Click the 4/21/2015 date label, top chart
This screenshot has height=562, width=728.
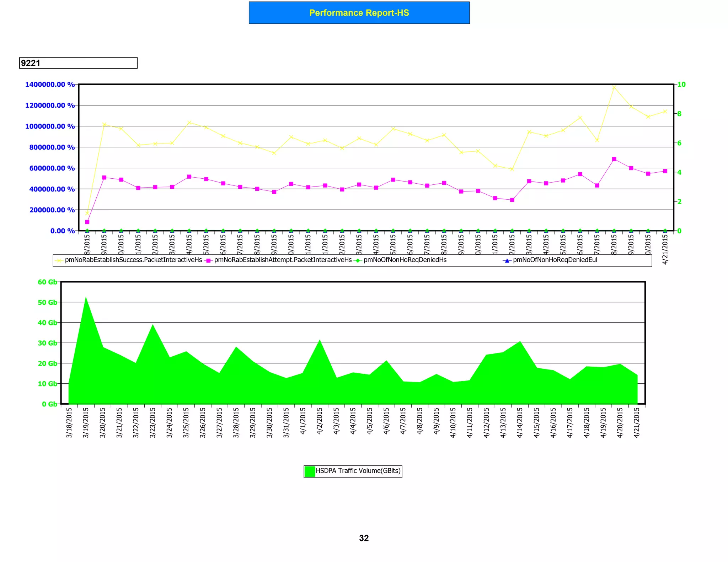pos(665,249)
